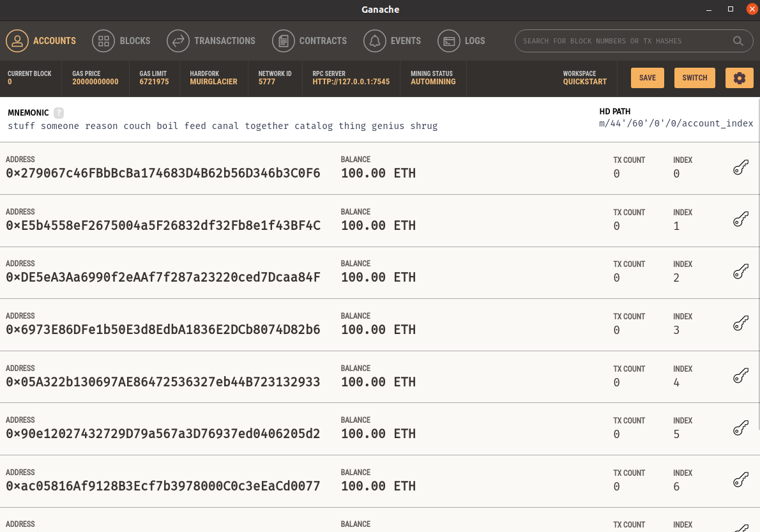
Task: Click the mnemonic help question mark
Action: click(x=59, y=112)
